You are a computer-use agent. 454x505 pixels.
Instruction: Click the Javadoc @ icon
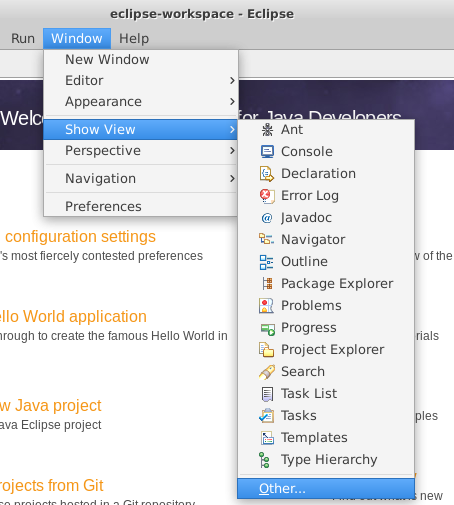[x=267, y=218]
